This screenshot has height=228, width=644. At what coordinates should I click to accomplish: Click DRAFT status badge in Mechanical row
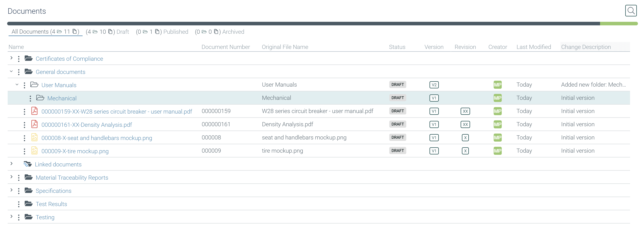pos(398,98)
